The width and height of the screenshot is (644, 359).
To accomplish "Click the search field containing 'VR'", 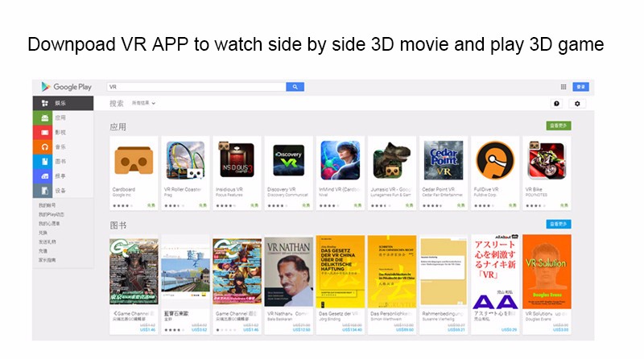I will tap(196, 86).
